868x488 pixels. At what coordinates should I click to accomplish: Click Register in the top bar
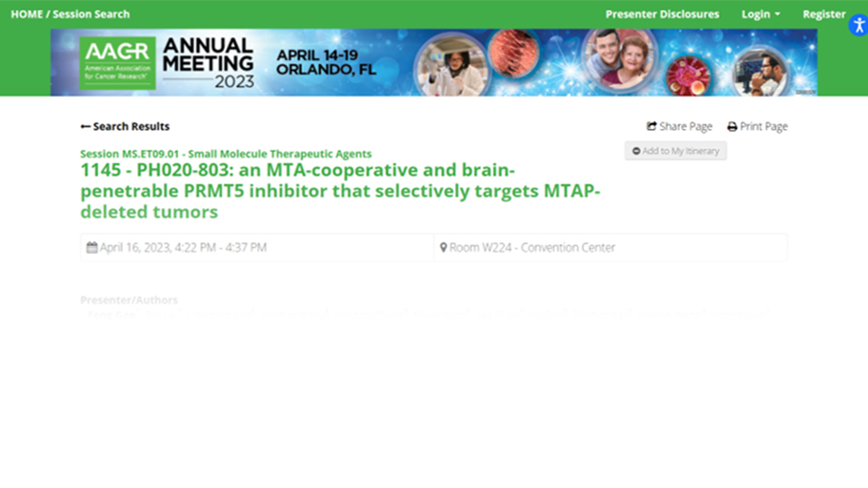pos(824,14)
